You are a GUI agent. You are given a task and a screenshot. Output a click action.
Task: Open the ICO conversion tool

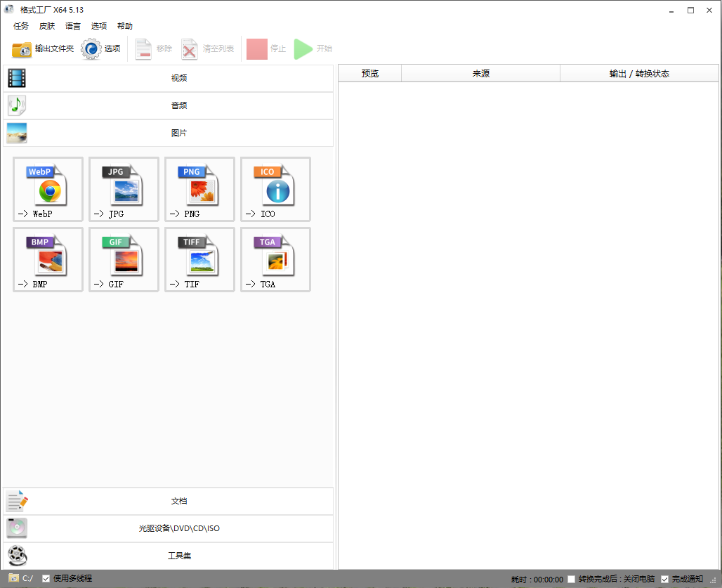tap(275, 189)
